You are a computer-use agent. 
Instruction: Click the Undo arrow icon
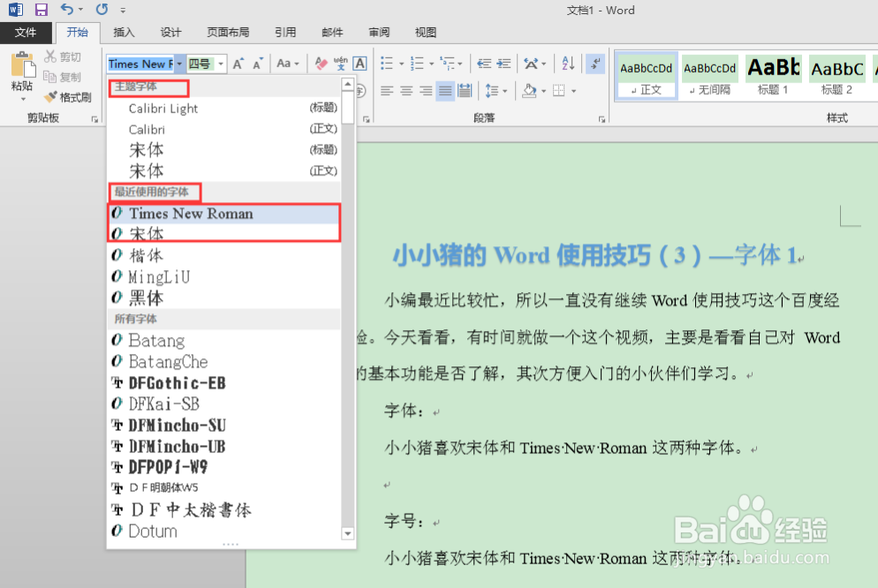tap(66, 9)
